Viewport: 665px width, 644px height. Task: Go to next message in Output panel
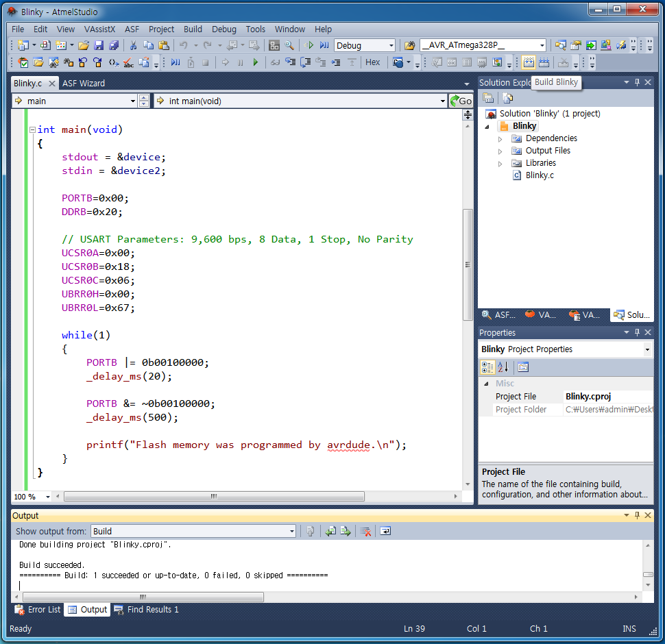point(346,531)
